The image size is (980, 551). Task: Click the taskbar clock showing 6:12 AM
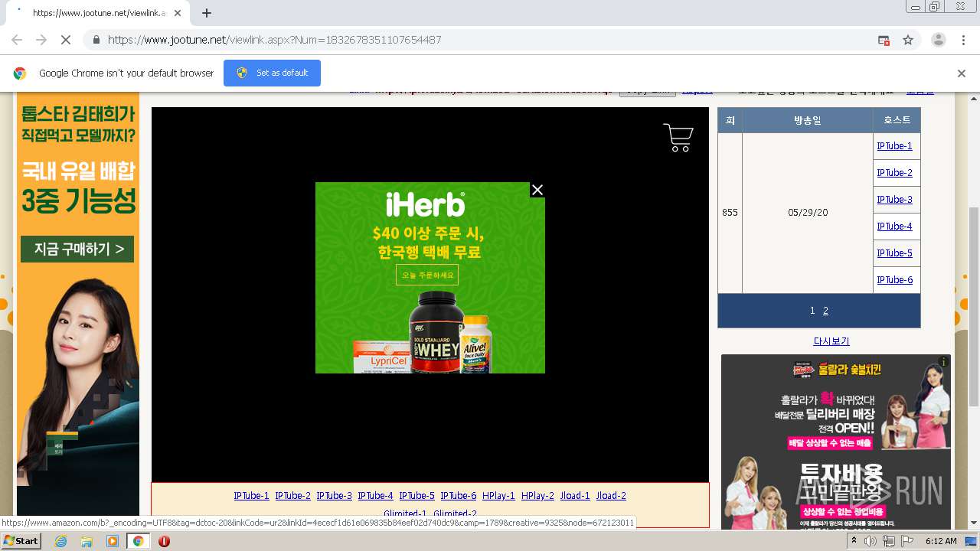pyautogui.click(x=941, y=541)
